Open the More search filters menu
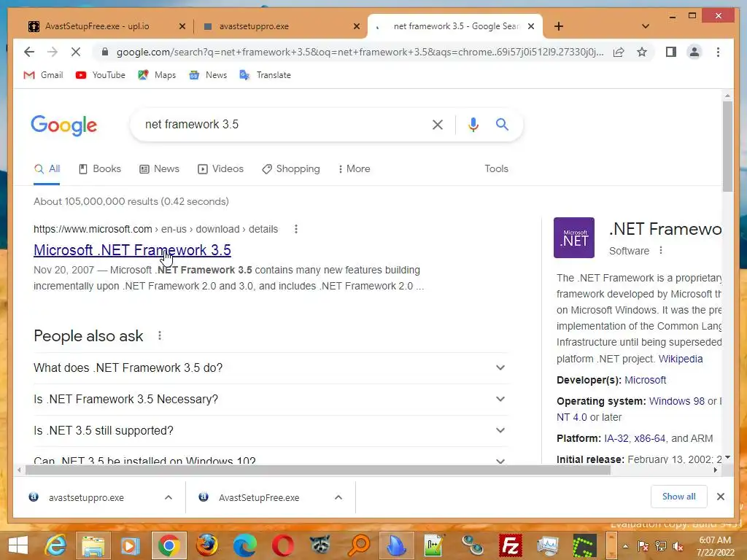This screenshot has width=747, height=560. tap(354, 169)
